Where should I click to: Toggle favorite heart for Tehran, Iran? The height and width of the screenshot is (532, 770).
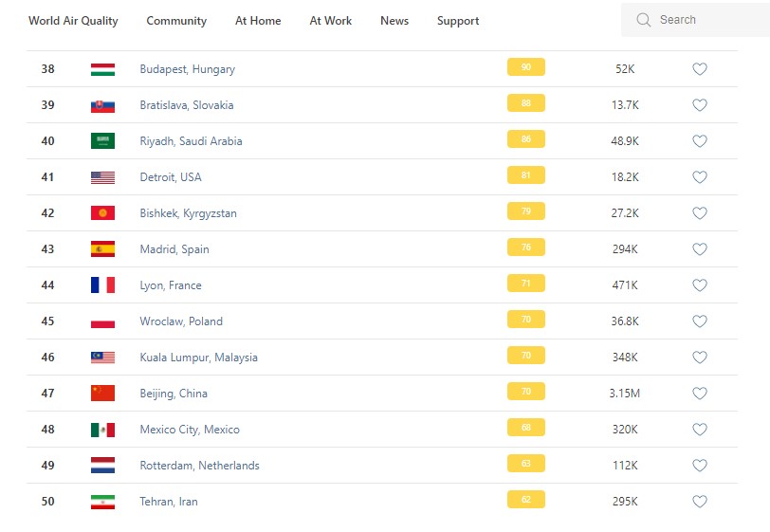(700, 502)
